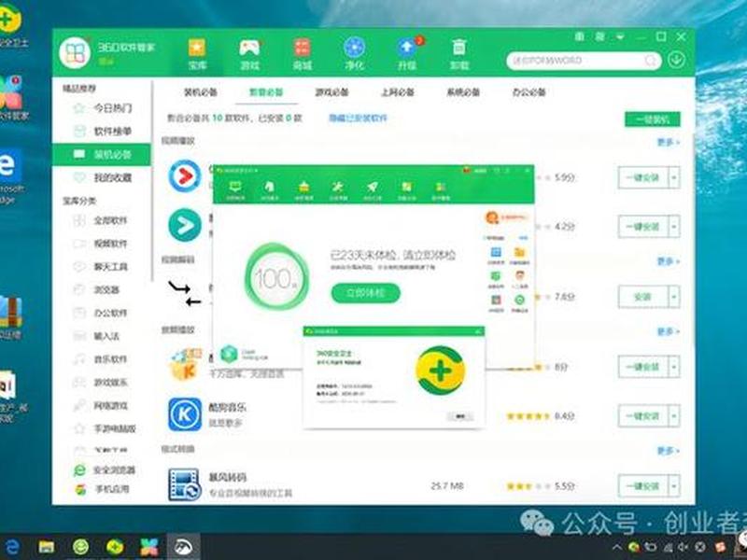Expand install dropdown for 酷狗音乐
Viewport: 747px width, 560px height.
[x=674, y=415]
